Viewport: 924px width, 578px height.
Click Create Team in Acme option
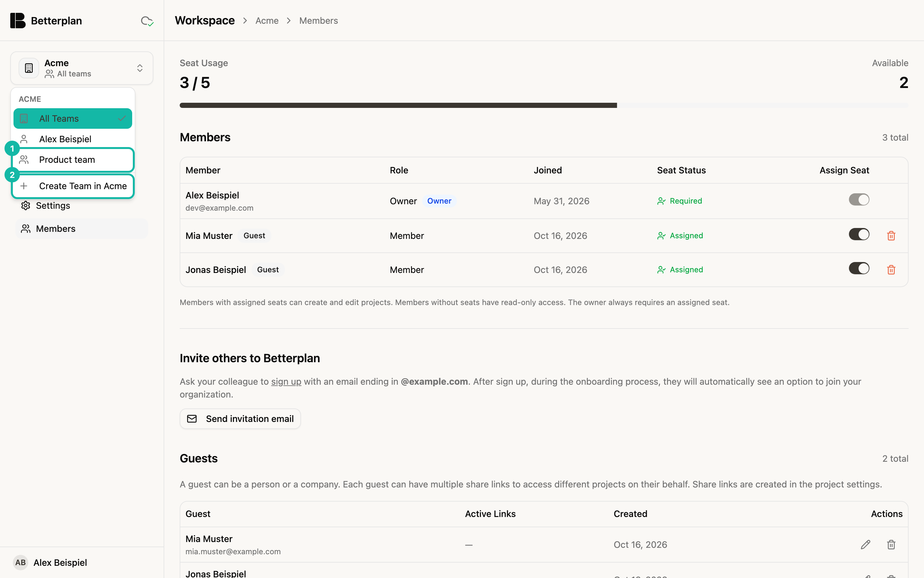[x=73, y=186]
